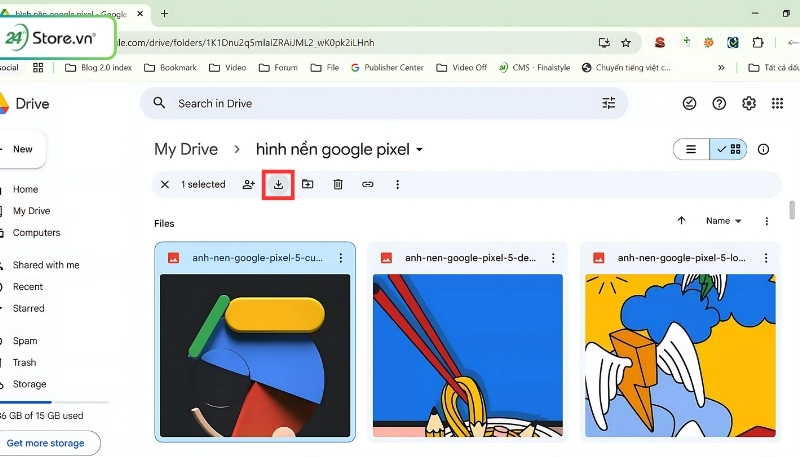Click Get more storage
Screen dimensions: 800x457
pos(45,443)
